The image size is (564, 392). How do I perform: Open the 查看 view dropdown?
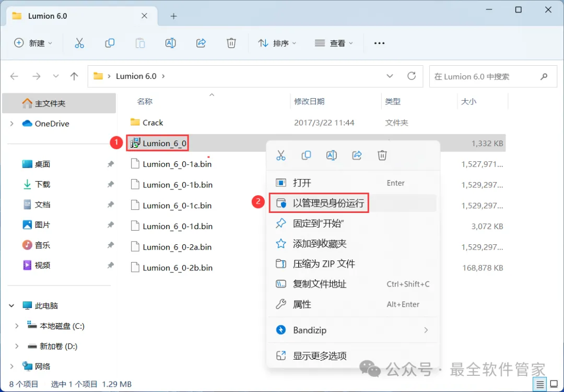(x=334, y=43)
